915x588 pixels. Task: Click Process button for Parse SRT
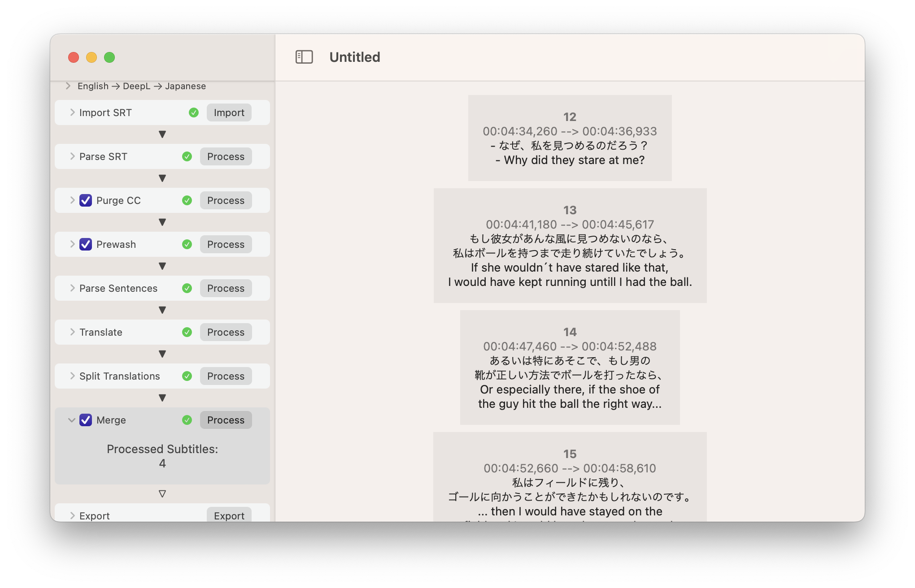pos(226,156)
